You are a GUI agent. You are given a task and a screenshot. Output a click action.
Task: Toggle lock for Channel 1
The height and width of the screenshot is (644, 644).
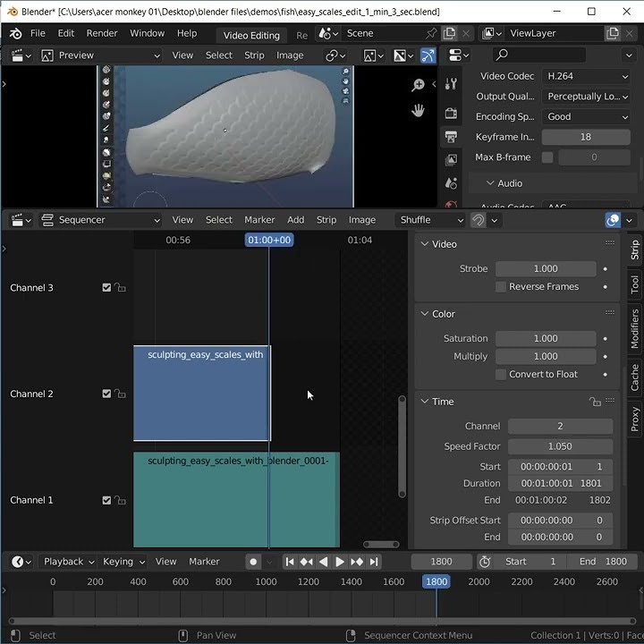[120, 500]
